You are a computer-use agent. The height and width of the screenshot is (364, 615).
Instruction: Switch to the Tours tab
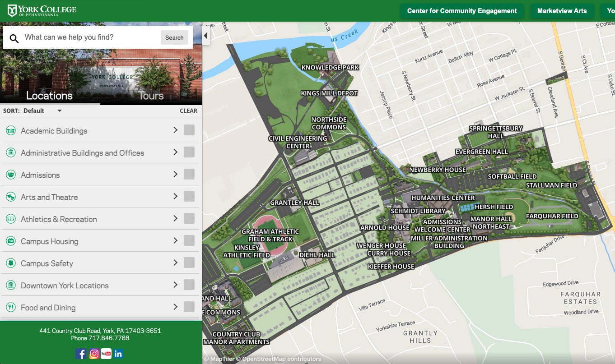click(151, 96)
